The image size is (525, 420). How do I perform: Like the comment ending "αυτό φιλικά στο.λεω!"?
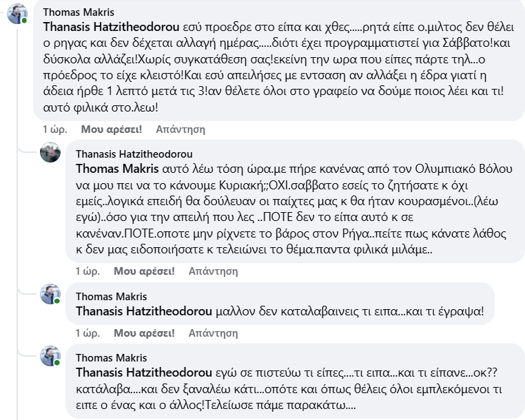[112, 129]
